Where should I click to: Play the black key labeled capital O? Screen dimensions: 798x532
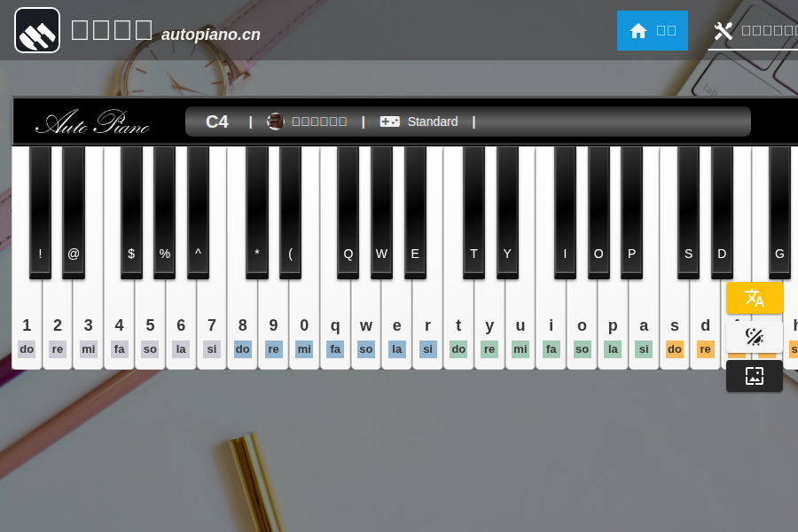[x=598, y=212]
